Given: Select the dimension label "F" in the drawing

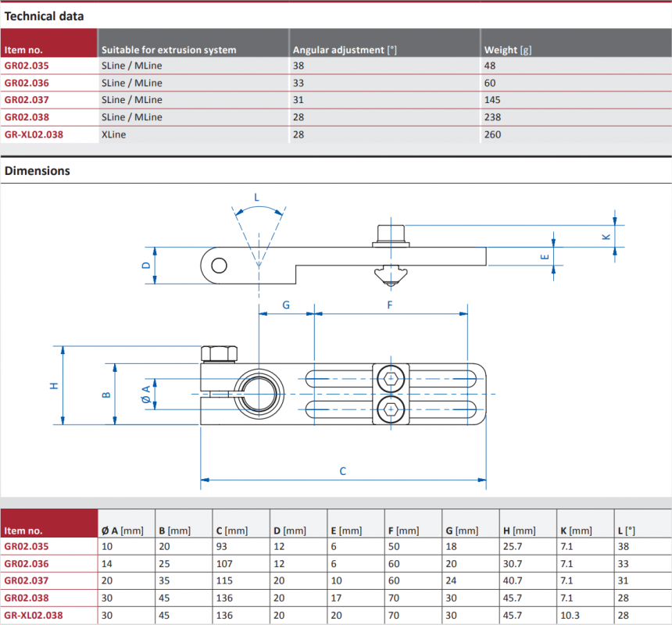Looking at the screenshot, I should point(390,305).
